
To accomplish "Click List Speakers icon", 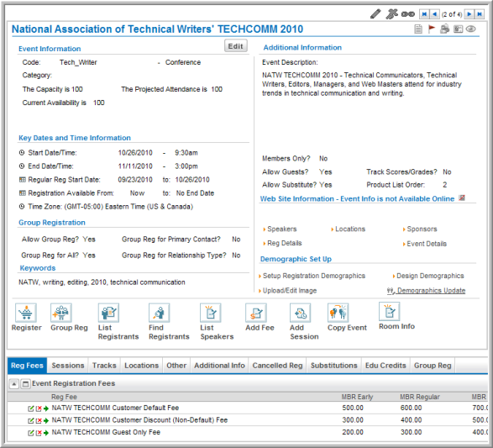I will (x=210, y=313).
